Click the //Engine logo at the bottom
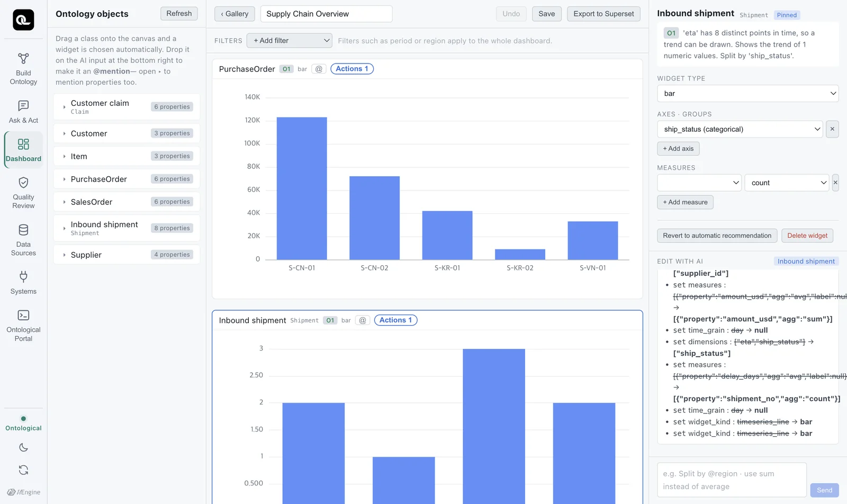Image resolution: width=847 pixels, height=504 pixels. click(x=23, y=492)
